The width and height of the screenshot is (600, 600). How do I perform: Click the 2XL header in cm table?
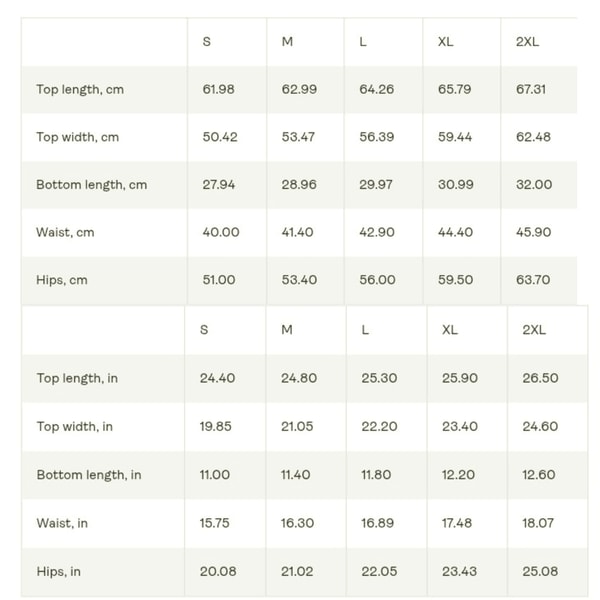pyautogui.click(x=527, y=42)
